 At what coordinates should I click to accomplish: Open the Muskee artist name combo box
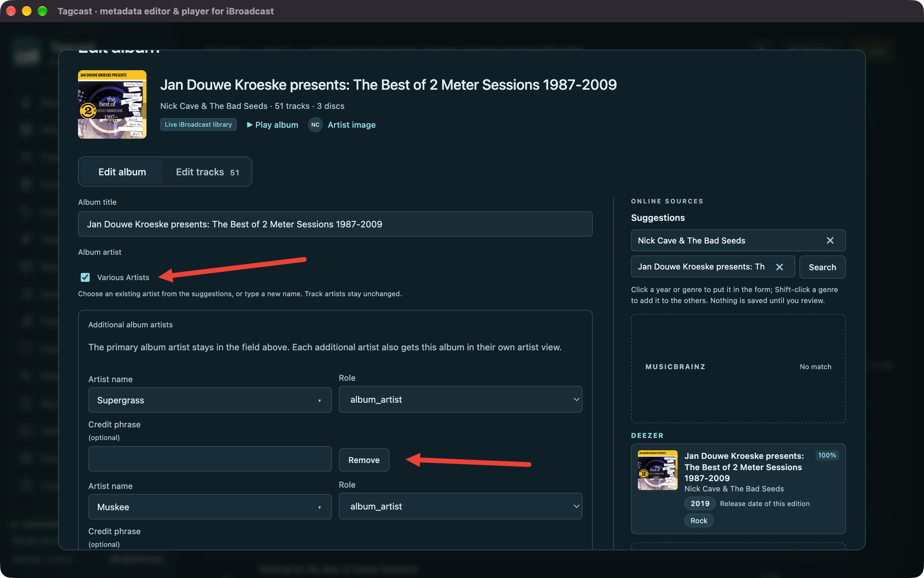[210, 506]
